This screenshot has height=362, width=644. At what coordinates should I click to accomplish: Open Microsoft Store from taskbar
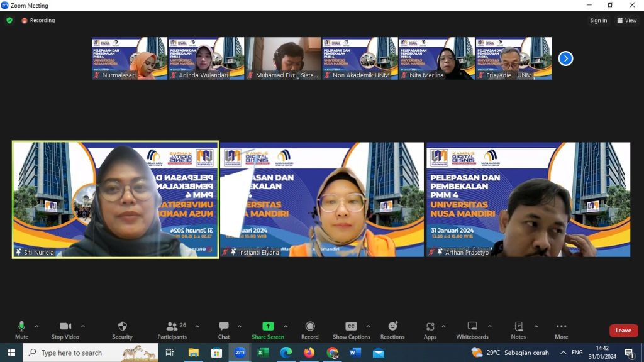tap(216, 353)
